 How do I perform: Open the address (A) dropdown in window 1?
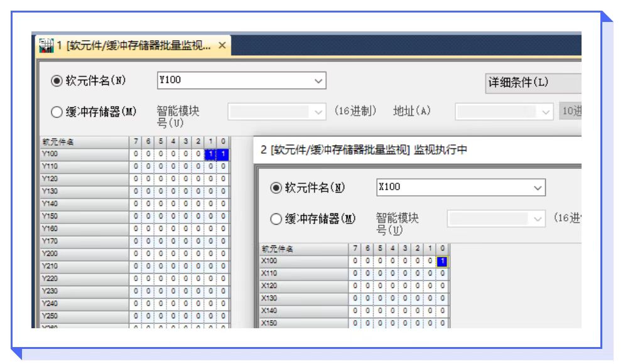click(x=546, y=112)
